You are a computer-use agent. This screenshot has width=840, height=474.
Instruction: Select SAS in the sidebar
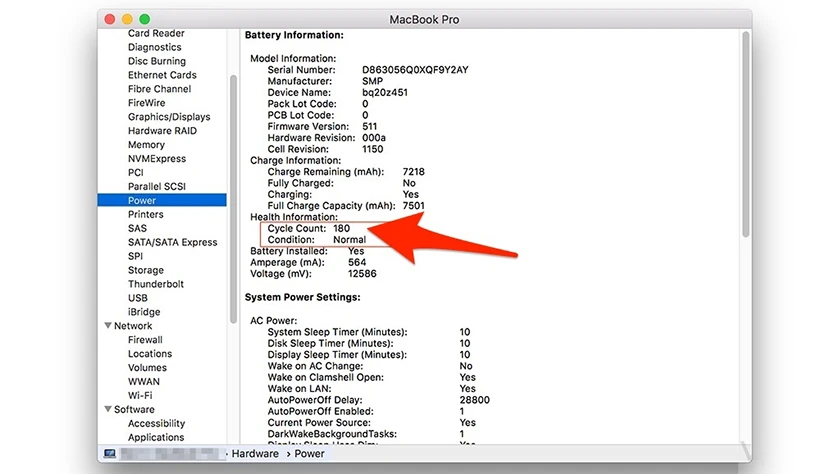pos(137,228)
